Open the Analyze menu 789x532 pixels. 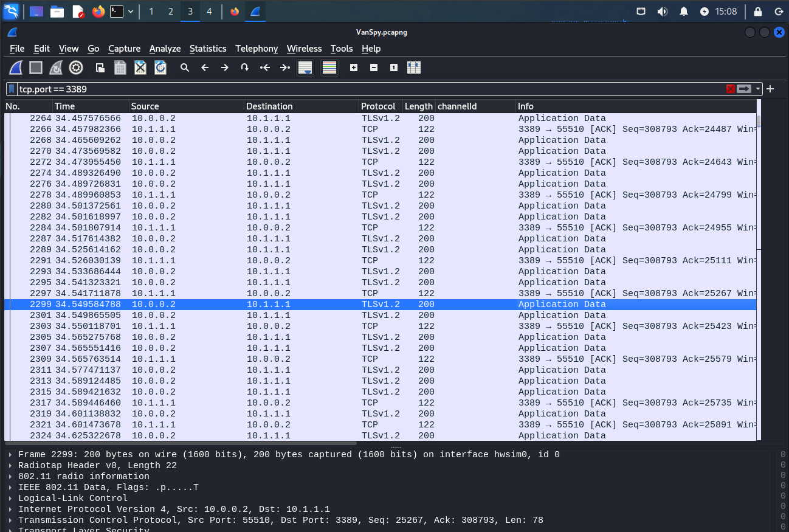tap(165, 49)
